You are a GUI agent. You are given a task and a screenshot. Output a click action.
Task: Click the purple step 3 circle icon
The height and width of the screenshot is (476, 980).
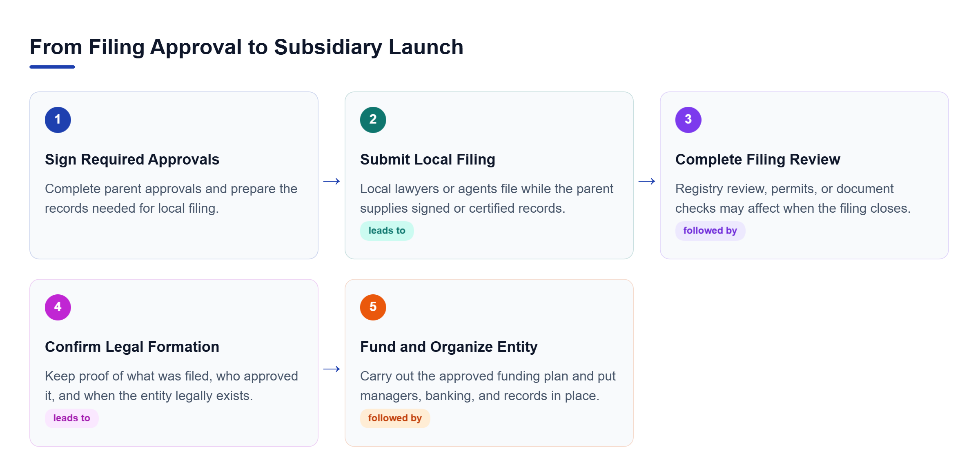point(688,120)
